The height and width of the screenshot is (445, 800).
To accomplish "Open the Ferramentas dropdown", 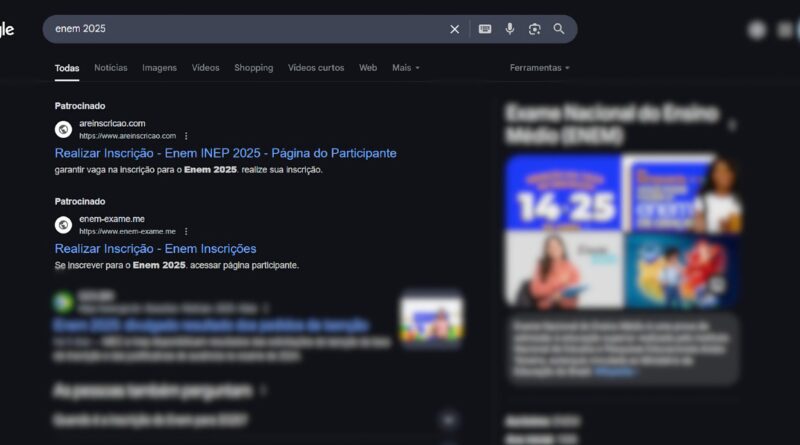I will [x=539, y=68].
